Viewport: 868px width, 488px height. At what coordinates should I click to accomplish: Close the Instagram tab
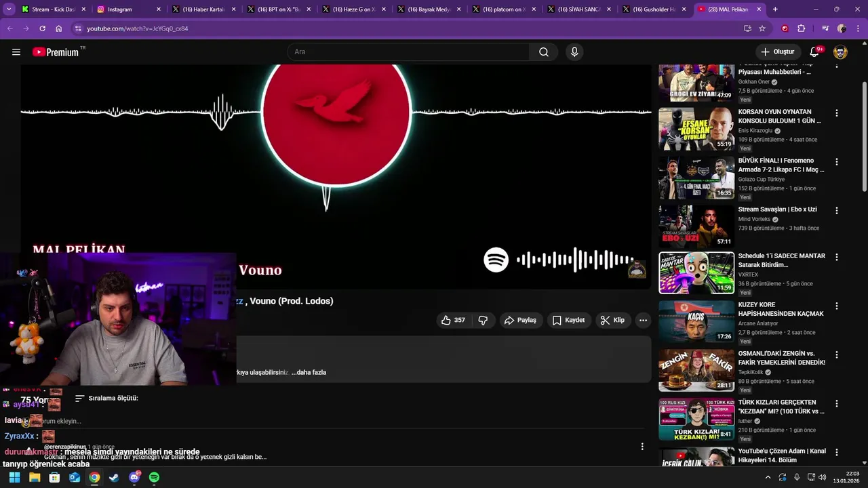(159, 9)
